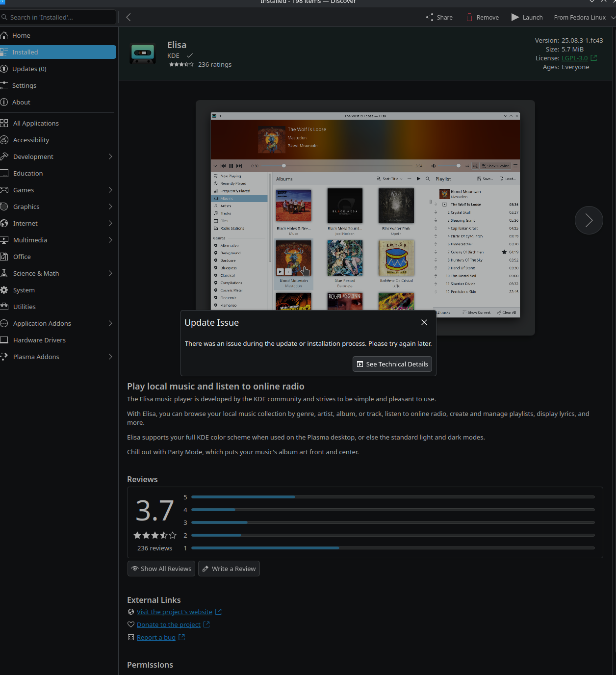Click See Technical Details button
This screenshot has width=616, height=675.
point(392,364)
